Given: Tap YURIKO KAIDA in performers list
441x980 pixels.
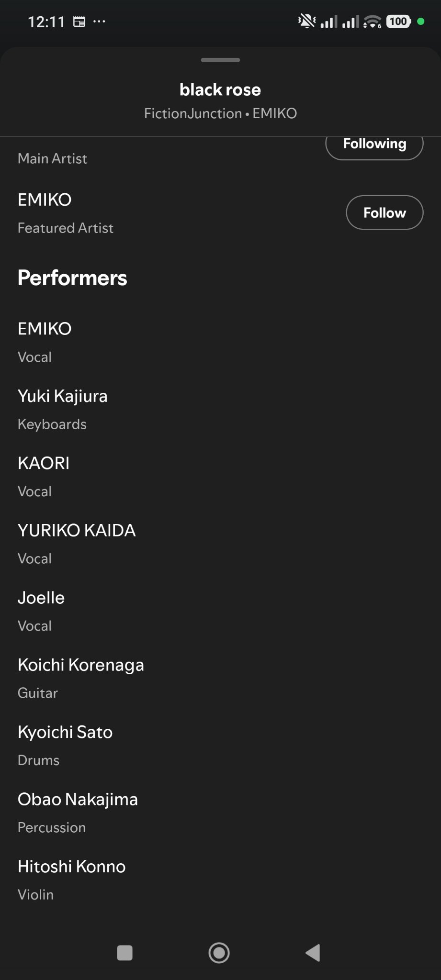Looking at the screenshot, I should [77, 530].
